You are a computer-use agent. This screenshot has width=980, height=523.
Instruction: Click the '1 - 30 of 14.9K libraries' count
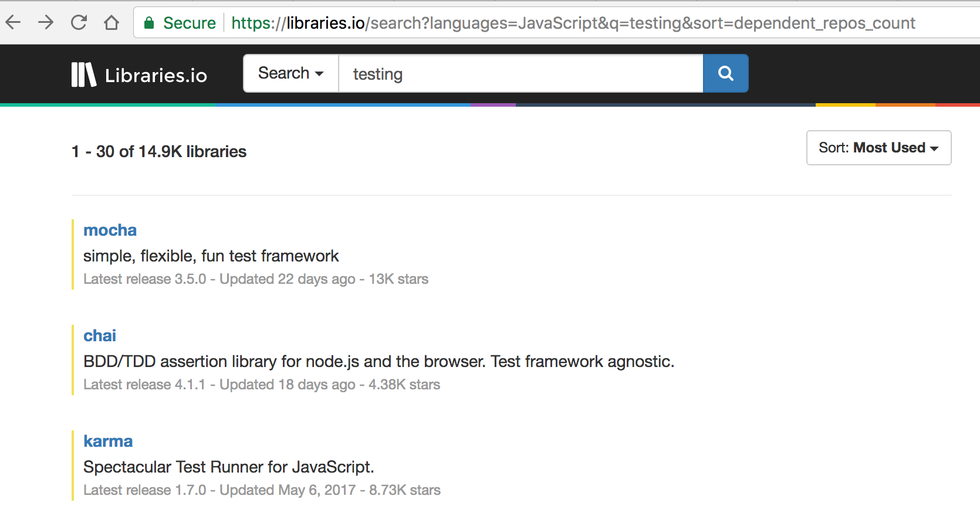tap(159, 151)
